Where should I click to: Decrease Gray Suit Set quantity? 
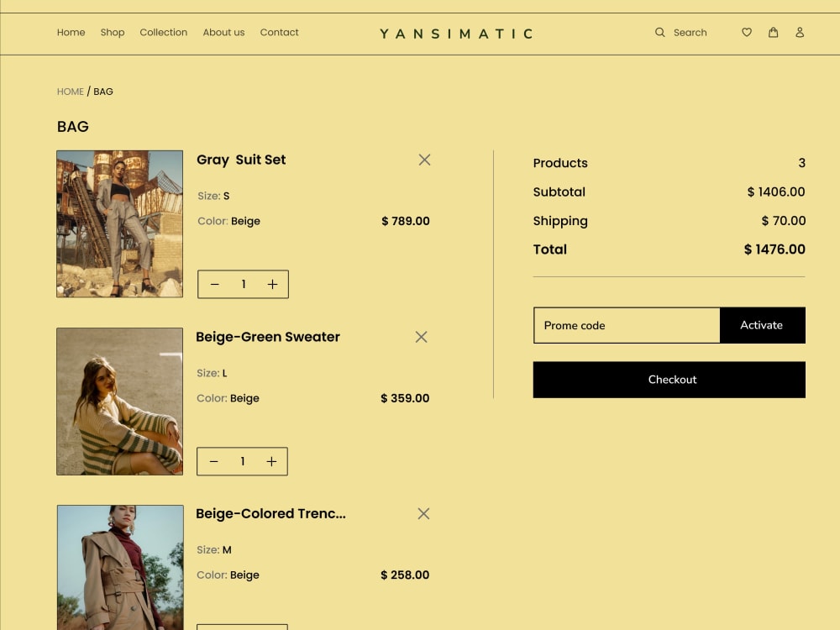click(x=215, y=284)
